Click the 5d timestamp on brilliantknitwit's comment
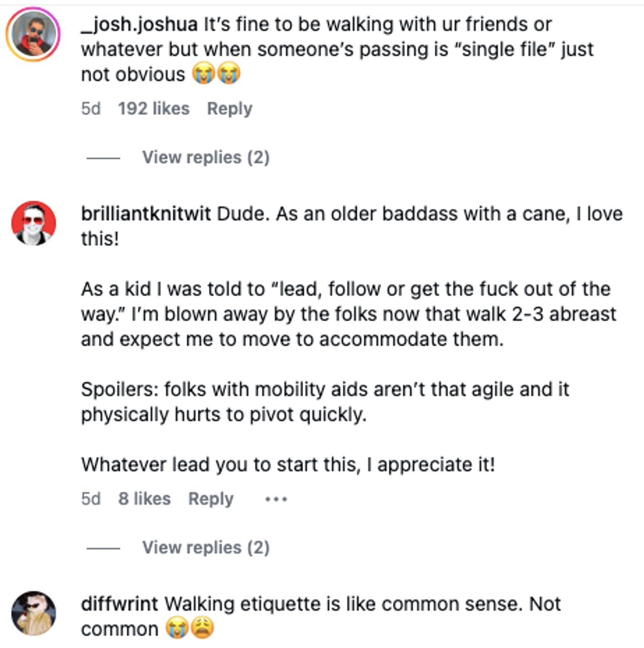The image size is (644, 648). tap(91, 499)
